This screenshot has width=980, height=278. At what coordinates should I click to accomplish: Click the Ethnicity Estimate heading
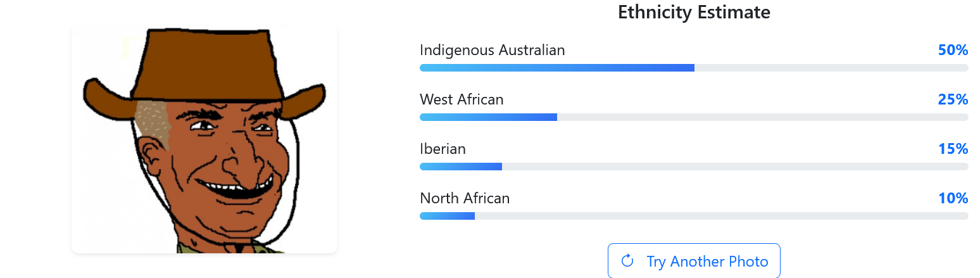click(x=694, y=12)
